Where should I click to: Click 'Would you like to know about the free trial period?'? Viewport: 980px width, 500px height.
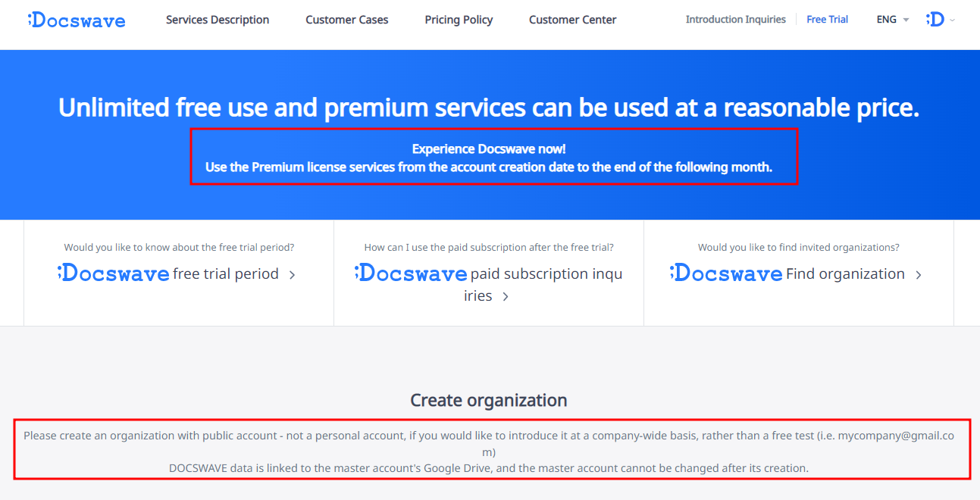coord(179,247)
